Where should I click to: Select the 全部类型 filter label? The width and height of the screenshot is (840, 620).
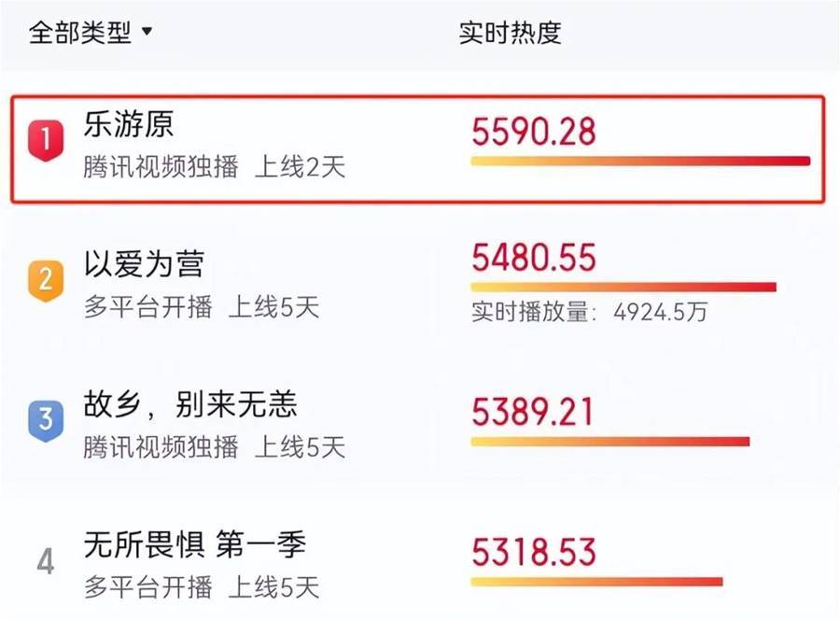point(80,32)
